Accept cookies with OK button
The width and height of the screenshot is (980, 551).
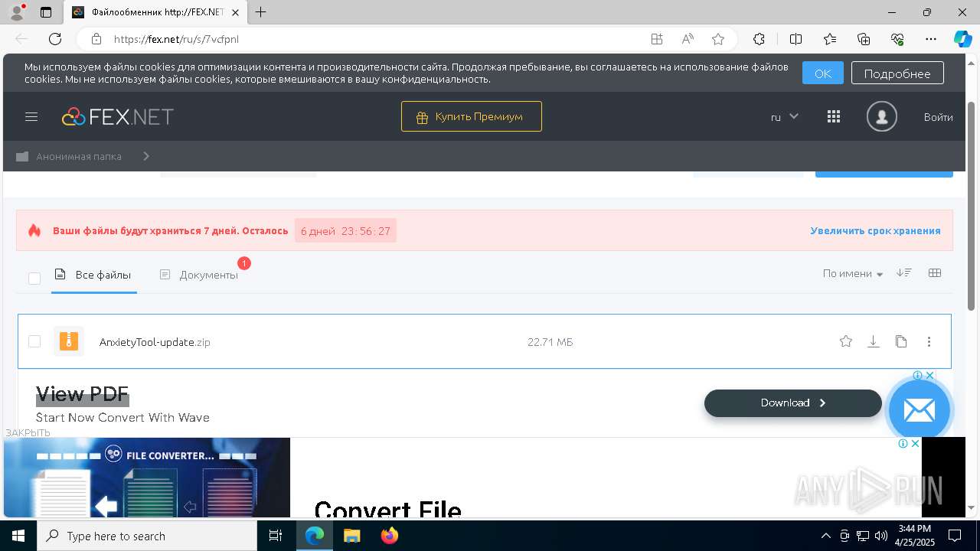[x=823, y=73]
